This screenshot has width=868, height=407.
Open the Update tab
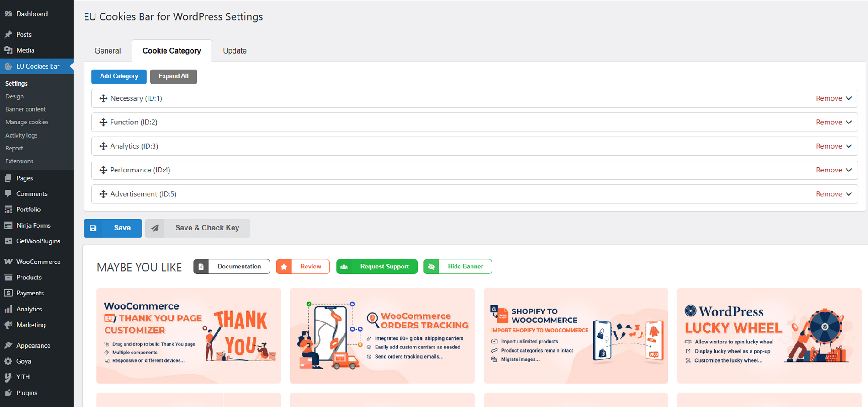[235, 51]
